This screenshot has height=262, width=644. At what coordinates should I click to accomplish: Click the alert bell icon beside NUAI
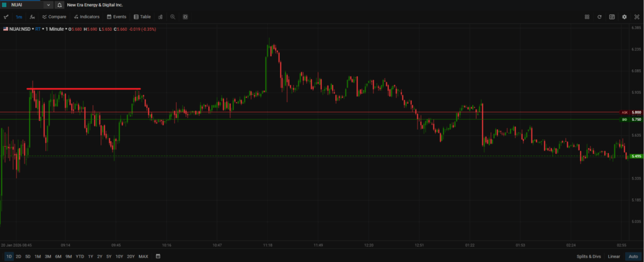click(x=60, y=4)
